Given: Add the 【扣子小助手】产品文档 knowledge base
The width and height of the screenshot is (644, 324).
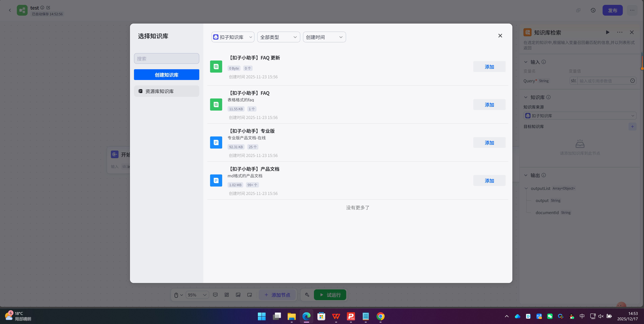Looking at the screenshot, I should pos(489,181).
